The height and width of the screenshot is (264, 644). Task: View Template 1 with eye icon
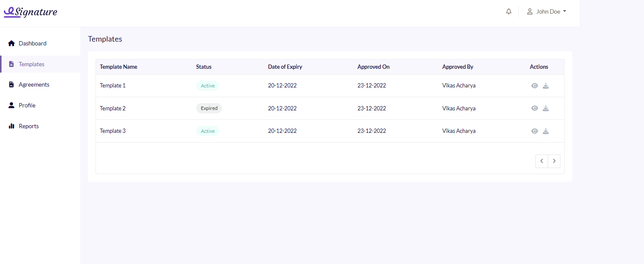tap(534, 86)
